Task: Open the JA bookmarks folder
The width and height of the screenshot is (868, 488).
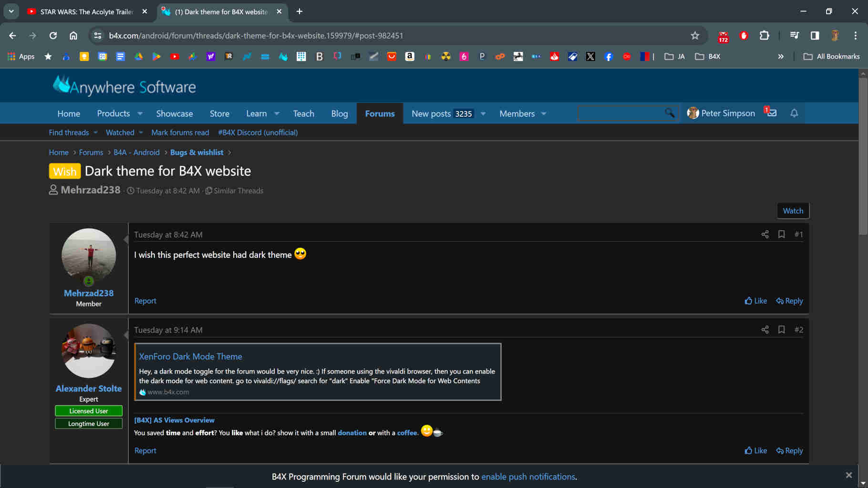Action: [674, 56]
